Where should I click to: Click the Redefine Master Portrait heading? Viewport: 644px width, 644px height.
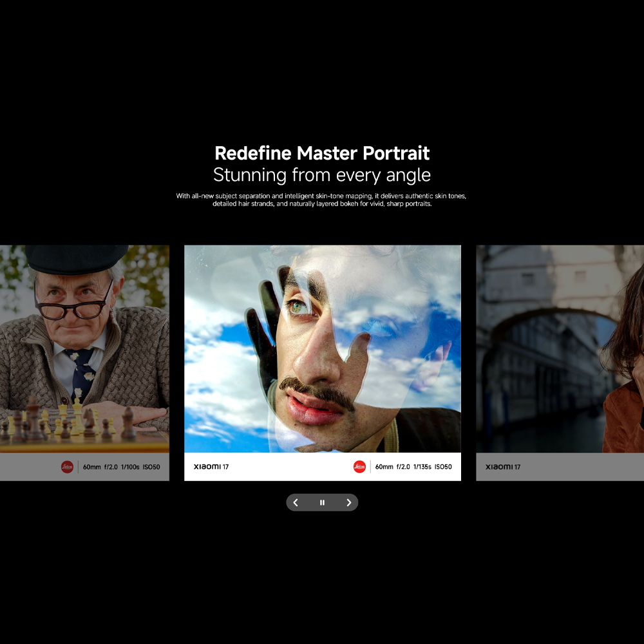click(322, 153)
